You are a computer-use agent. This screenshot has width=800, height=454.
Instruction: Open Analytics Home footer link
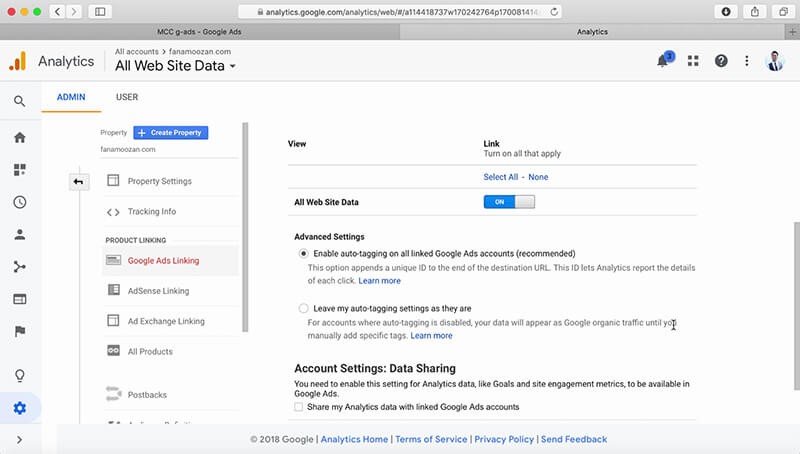click(354, 439)
